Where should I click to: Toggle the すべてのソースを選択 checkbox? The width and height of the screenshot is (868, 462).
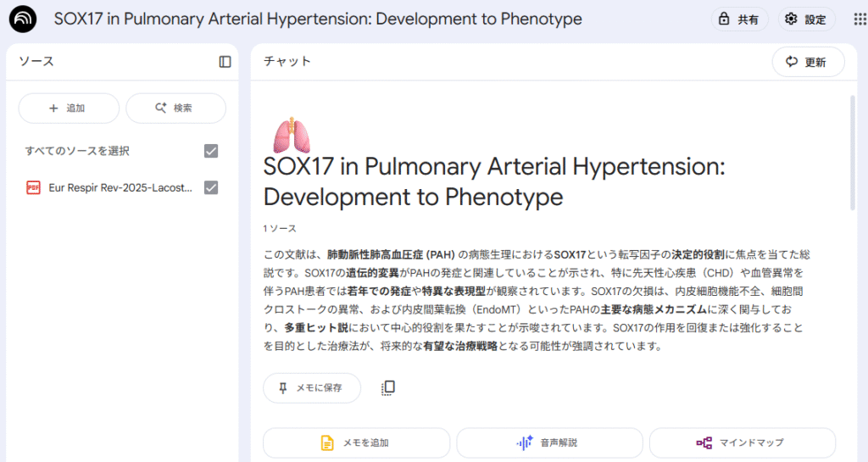211,151
